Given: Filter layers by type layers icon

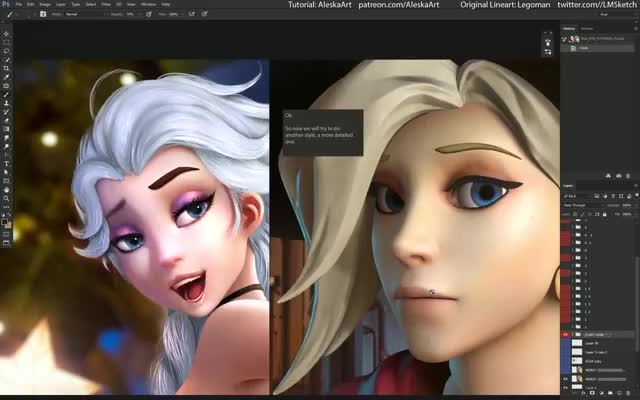Looking at the screenshot, I should [x=613, y=196].
